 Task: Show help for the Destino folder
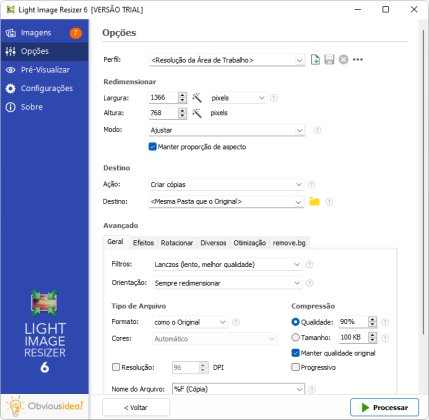click(x=329, y=202)
